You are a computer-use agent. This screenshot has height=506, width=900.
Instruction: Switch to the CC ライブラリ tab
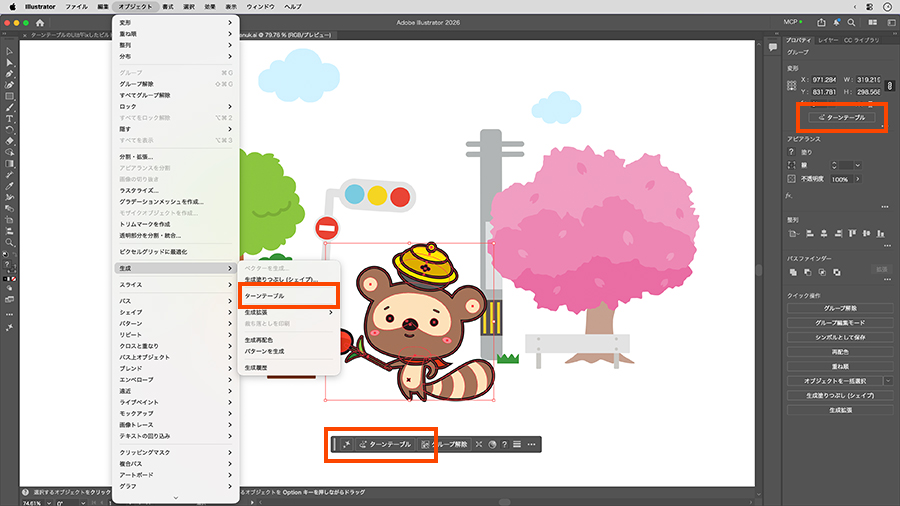(x=861, y=40)
